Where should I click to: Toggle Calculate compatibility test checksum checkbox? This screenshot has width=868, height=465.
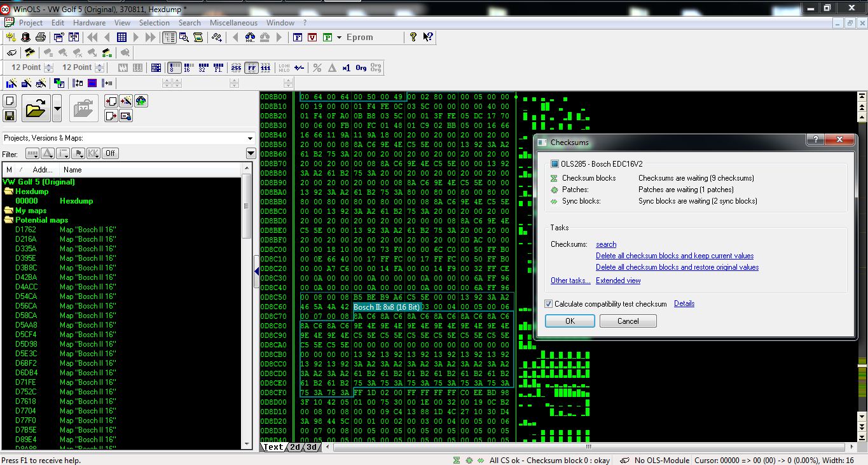coord(549,304)
